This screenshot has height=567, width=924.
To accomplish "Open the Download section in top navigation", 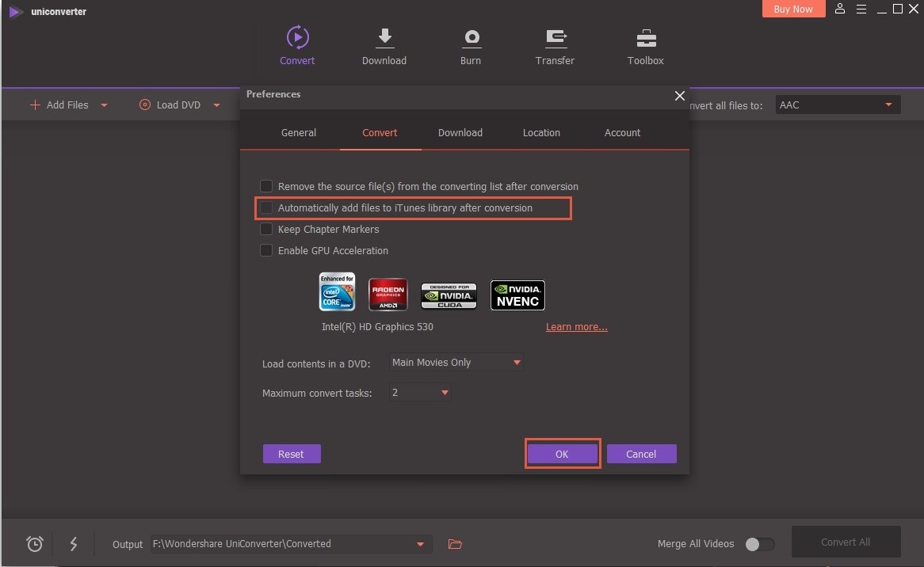I will click(x=384, y=46).
